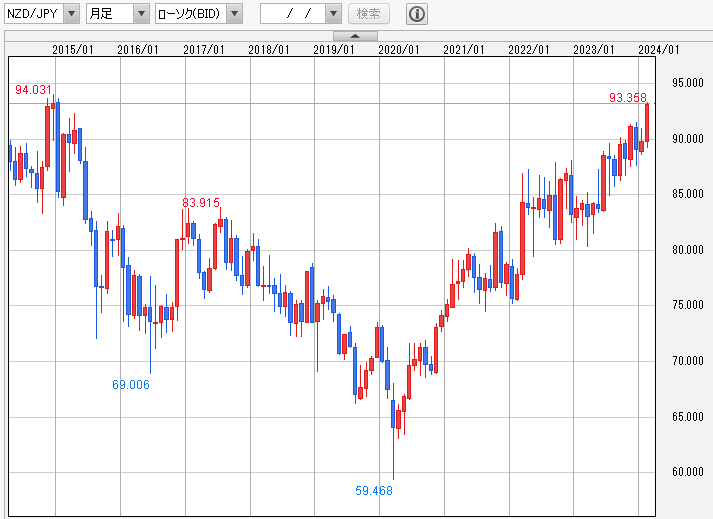
Task: Click the 90.000 price axis label
Action: coord(688,139)
